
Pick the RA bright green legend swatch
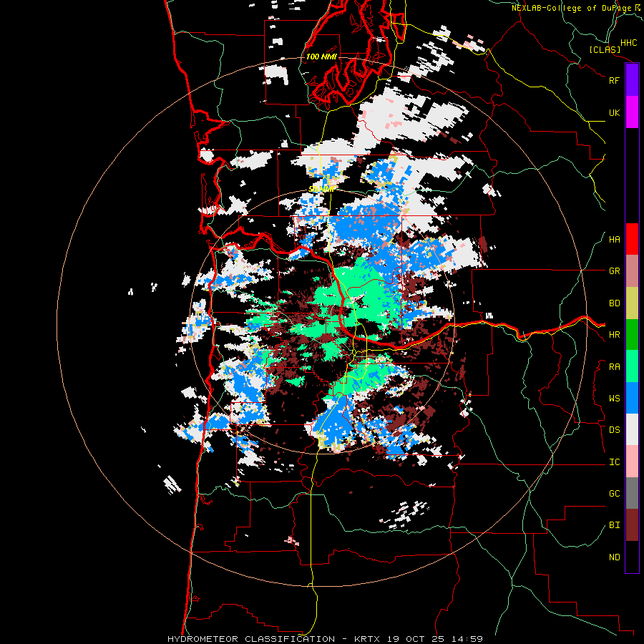[632, 366]
